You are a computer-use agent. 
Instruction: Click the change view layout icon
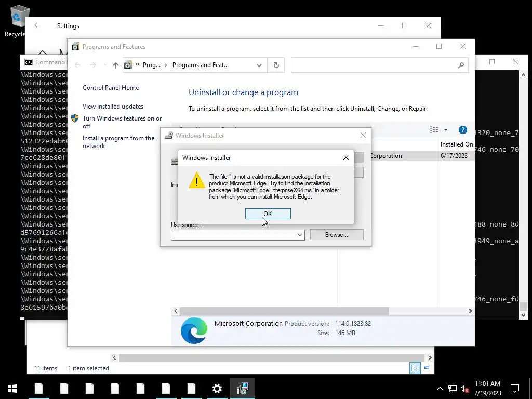434,129
